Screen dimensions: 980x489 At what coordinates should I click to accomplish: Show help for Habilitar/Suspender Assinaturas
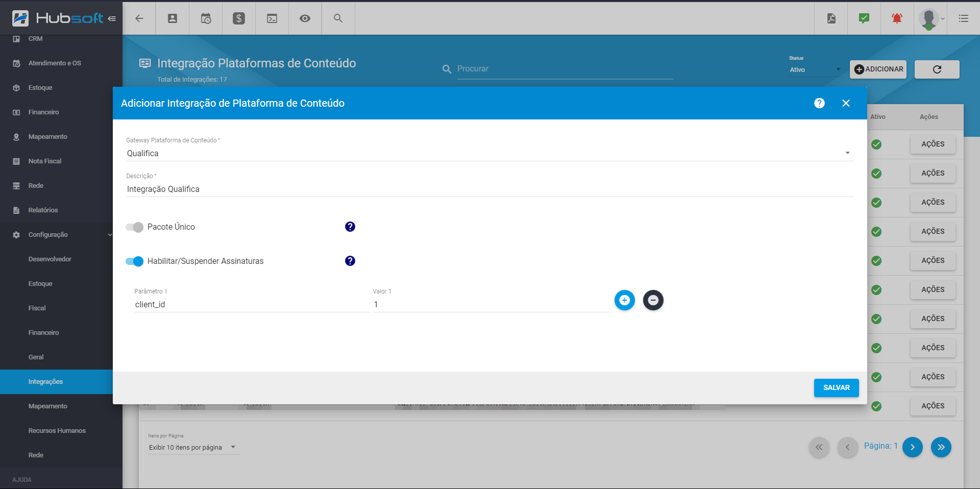click(350, 261)
